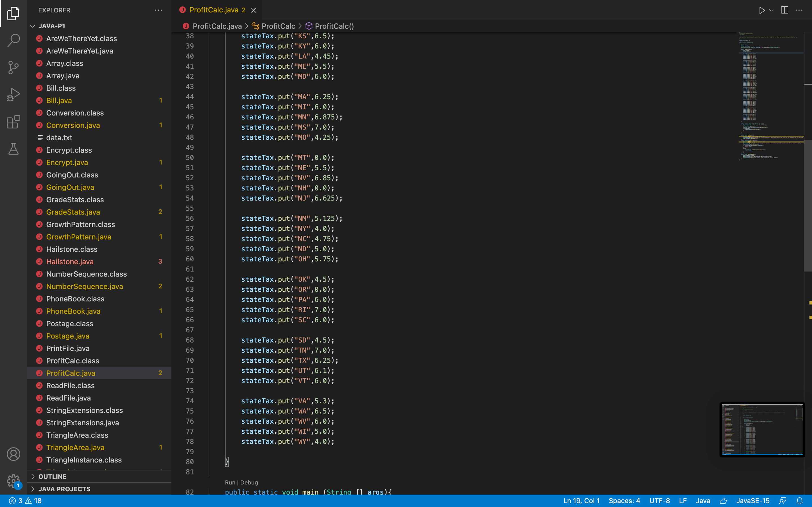
Task: Open the Extensions view
Action: (14, 122)
